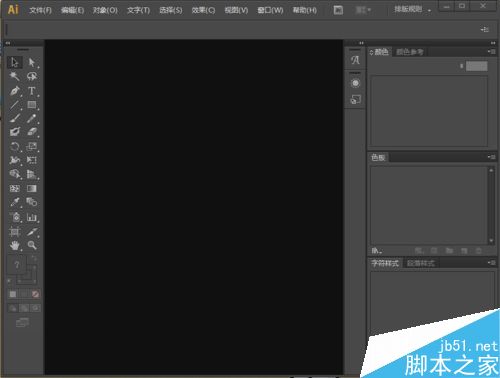This screenshot has width=500, height=378.
Task: Open the 视图(V) menu
Action: [236, 10]
